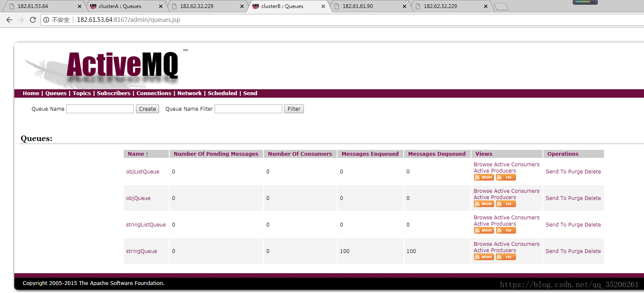
Task: Click Send To for stringListQueue
Action: coord(556,225)
